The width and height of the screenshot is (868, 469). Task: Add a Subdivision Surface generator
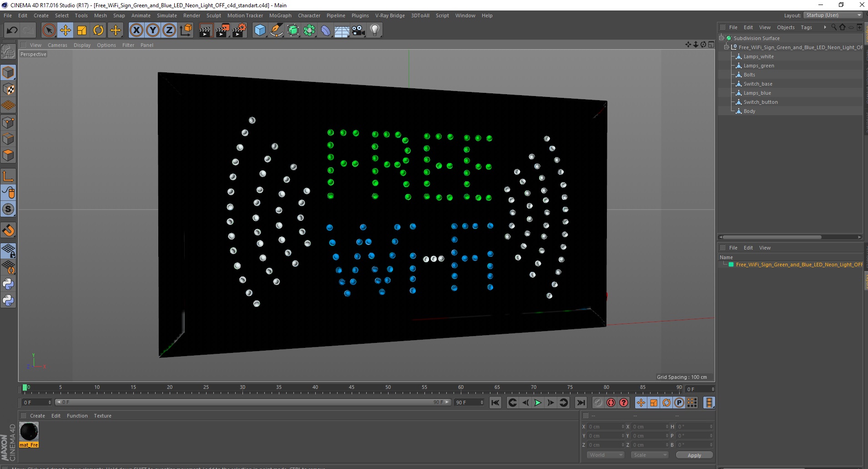tap(293, 31)
